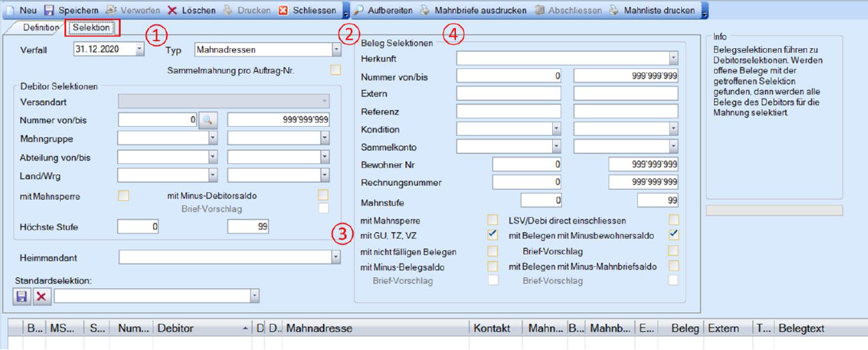Click the Löschen red X icon

click(172, 10)
